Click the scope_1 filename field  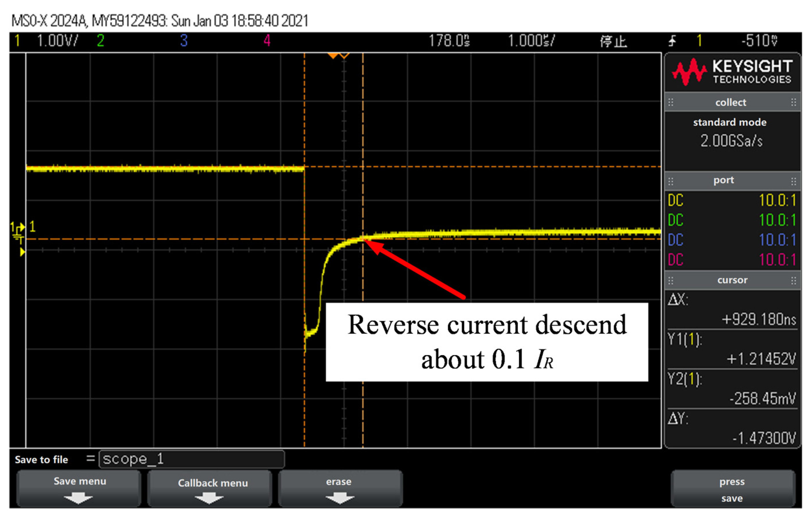(192, 459)
